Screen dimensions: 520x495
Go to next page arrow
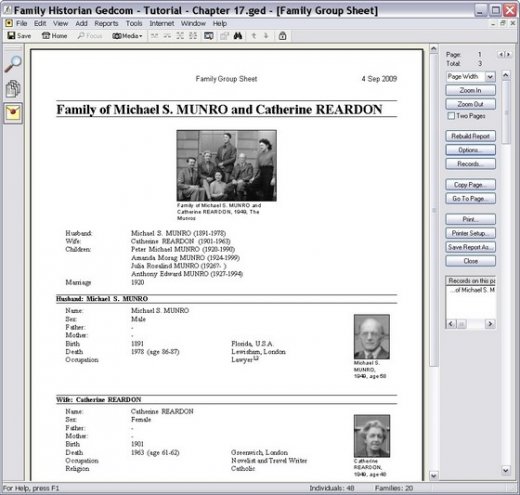click(508, 54)
